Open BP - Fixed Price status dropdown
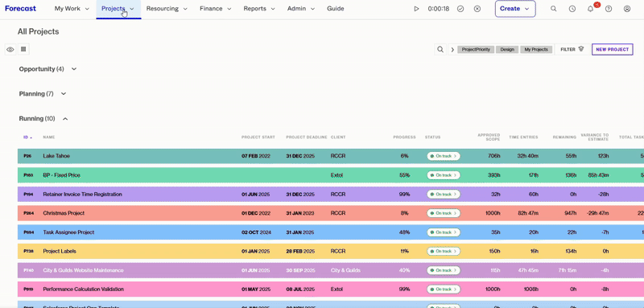 pos(444,175)
